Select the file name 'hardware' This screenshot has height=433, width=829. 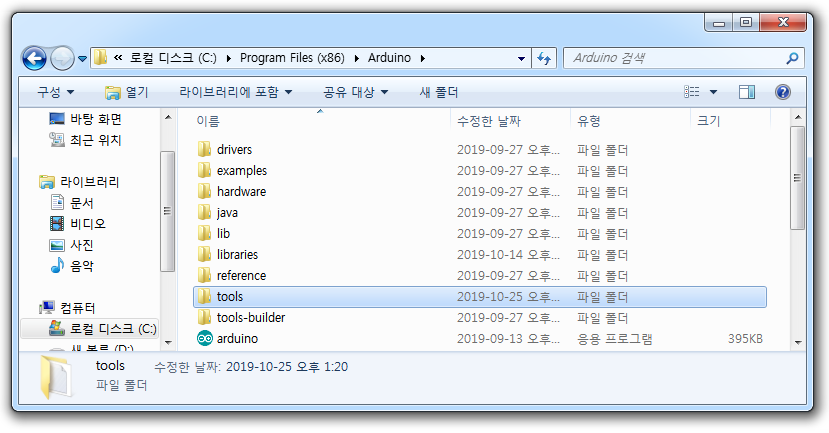[x=241, y=191]
